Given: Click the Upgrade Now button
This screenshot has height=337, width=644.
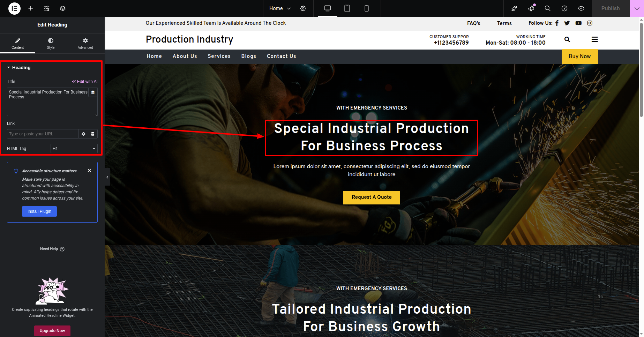Looking at the screenshot, I should [x=52, y=331].
